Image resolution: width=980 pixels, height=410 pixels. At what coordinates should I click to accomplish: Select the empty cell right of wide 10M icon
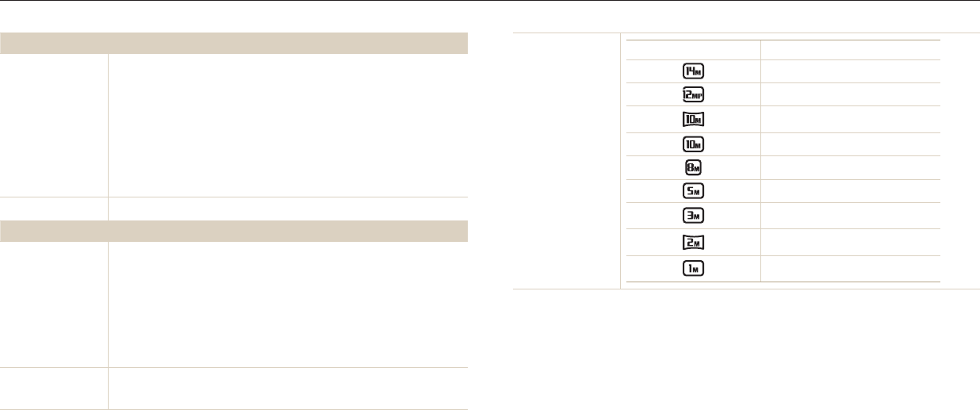pyautogui.click(x=850, y=120)
